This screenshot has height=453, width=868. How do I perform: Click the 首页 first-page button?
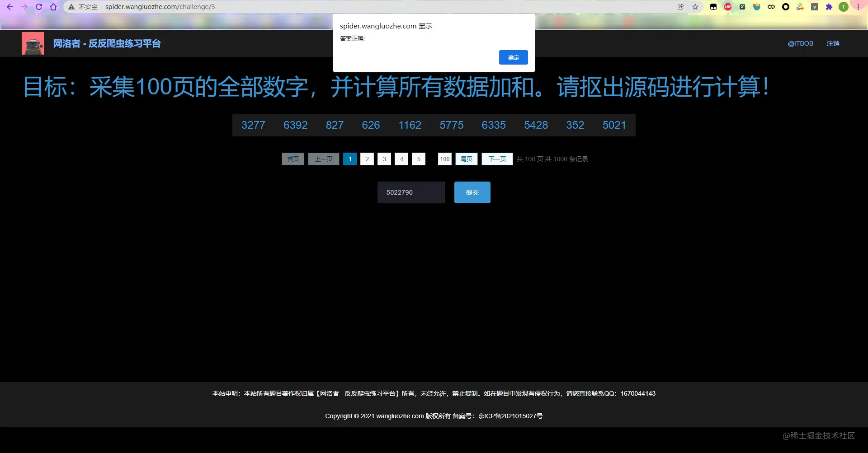[293, 159]
